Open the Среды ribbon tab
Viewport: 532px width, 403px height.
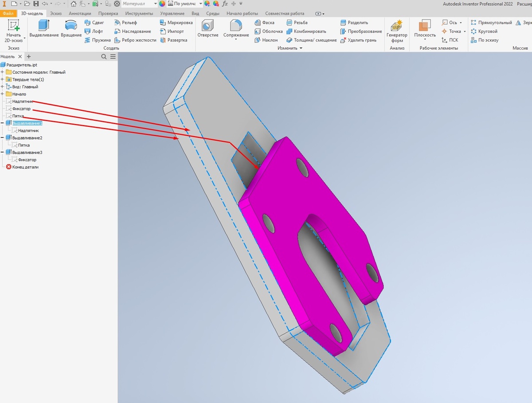(x=213, y=13)
